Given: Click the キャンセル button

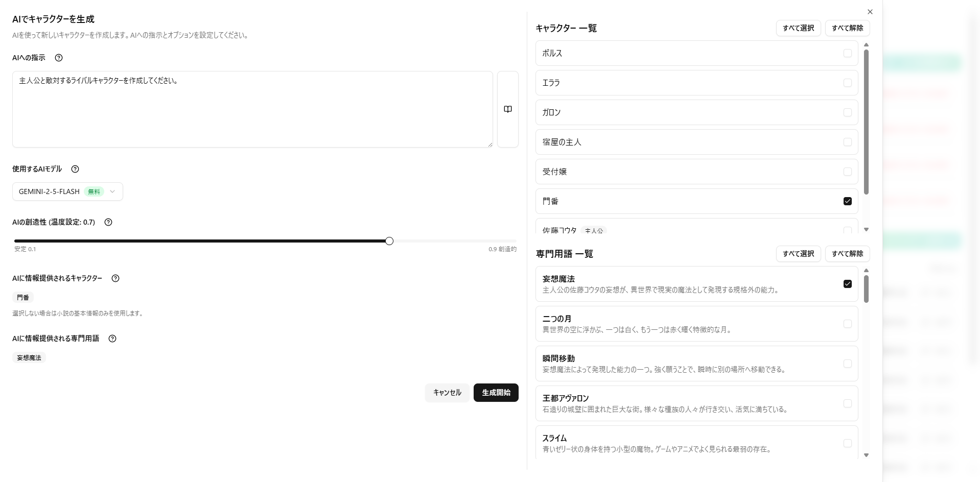Looking at the screenshot, I should click(x=447, y=393).
